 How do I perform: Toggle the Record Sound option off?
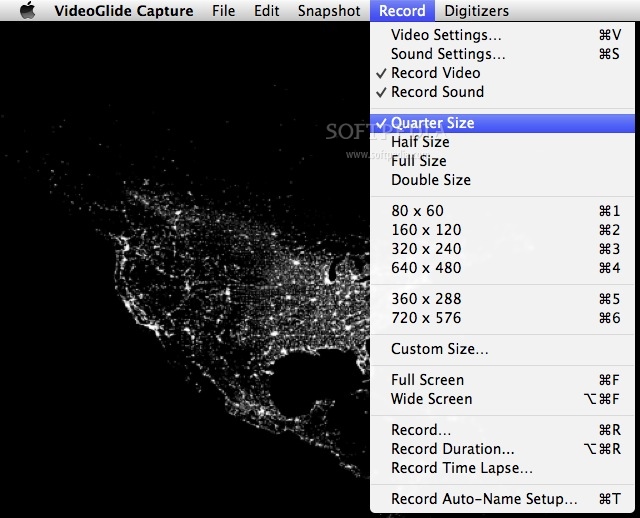[x=437, y=92]
